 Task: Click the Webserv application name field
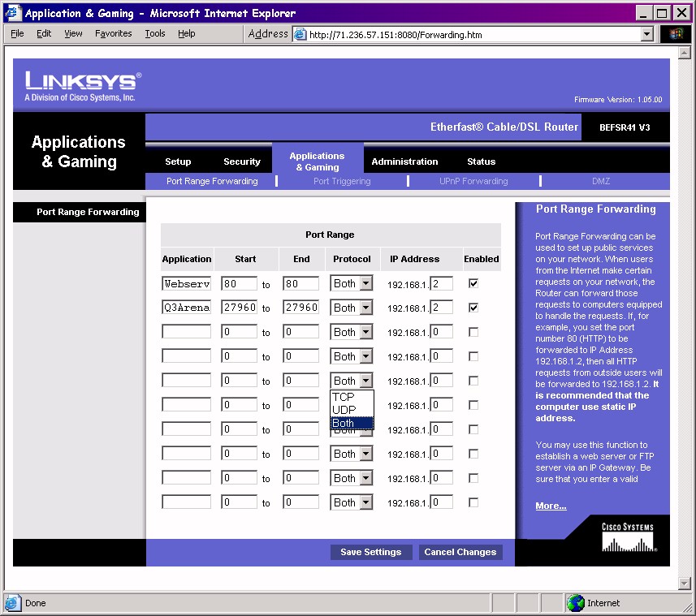[x=187, y=284]
